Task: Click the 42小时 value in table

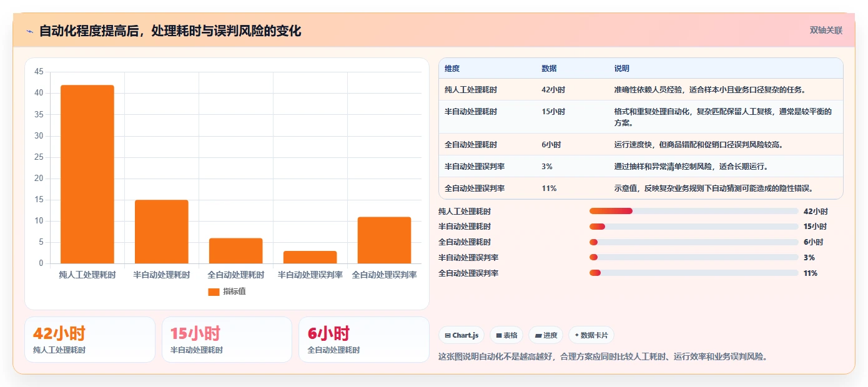Action: pyautogui.click(x=553, y=90)
